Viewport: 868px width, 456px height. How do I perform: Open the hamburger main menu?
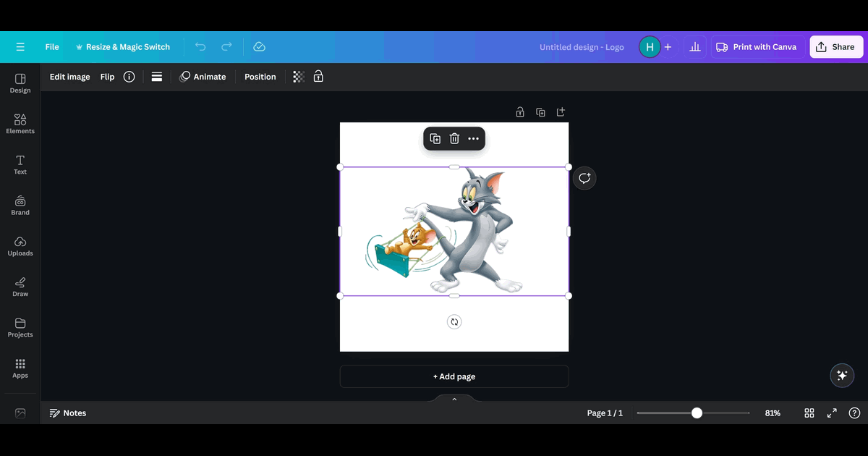(20, 47)
